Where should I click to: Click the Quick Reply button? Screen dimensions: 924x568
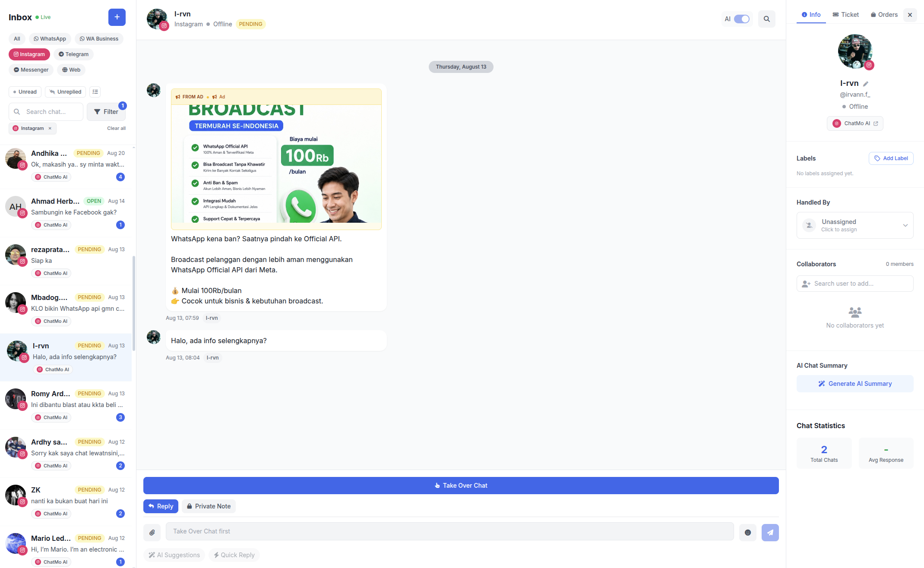(234, 555)
